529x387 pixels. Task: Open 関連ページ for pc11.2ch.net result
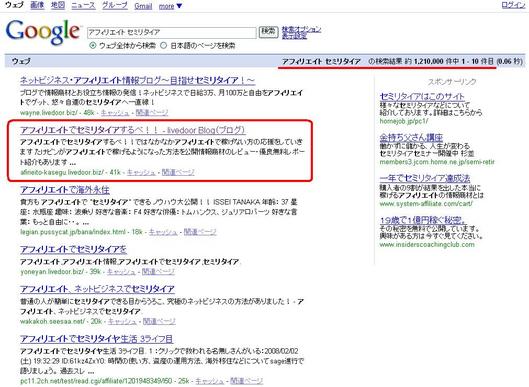coord(247,381)
